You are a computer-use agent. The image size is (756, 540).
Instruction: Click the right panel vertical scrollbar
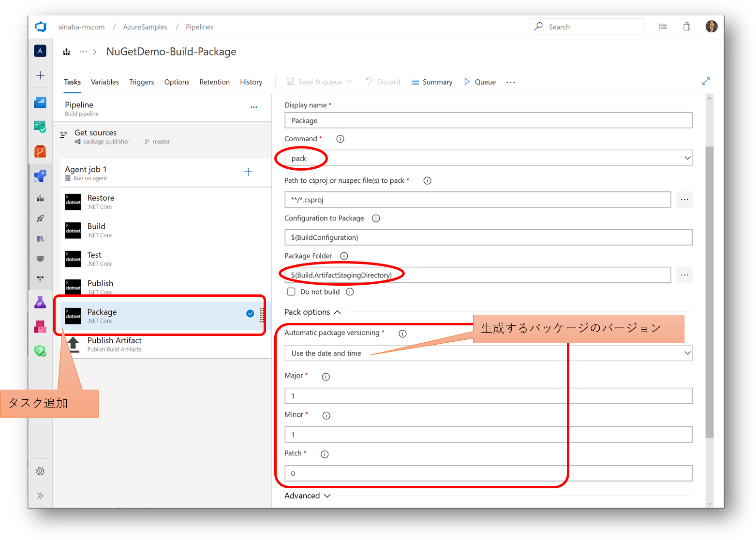click(710, 292)
